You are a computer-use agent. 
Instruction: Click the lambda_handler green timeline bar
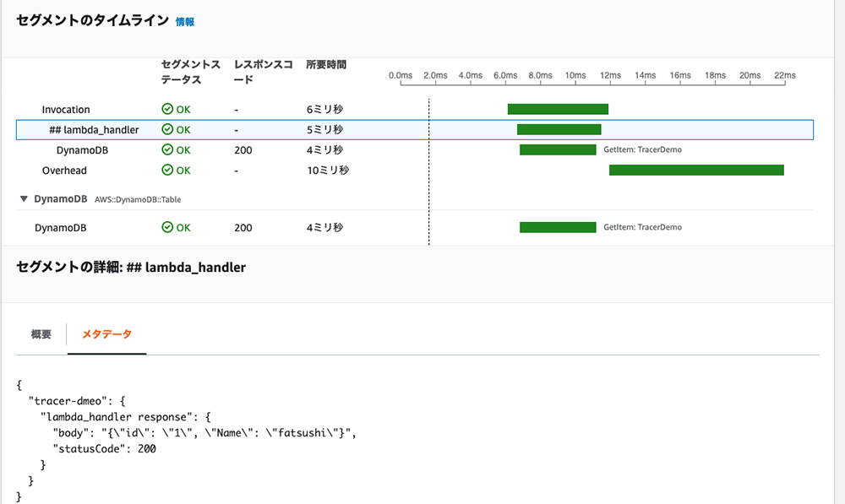559,129
